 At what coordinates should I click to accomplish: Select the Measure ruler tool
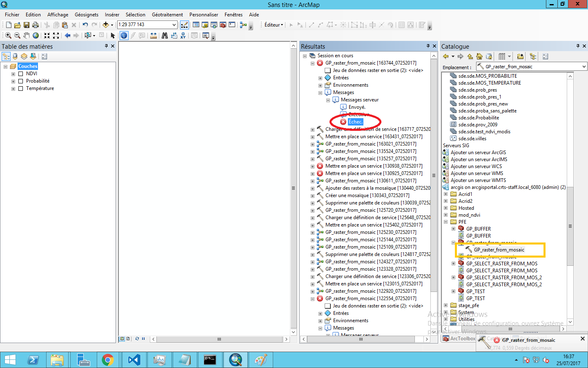[154, 36]
